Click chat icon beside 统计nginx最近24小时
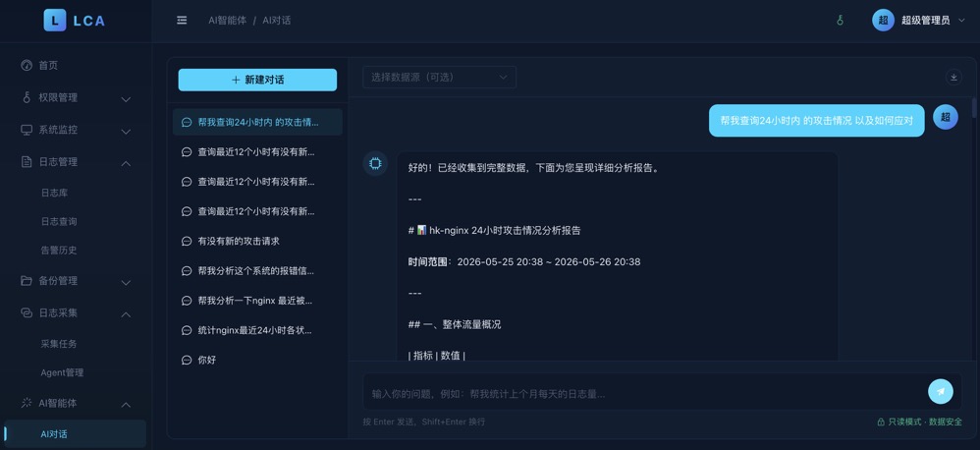 pyautogui.click(x=187, y=330)
